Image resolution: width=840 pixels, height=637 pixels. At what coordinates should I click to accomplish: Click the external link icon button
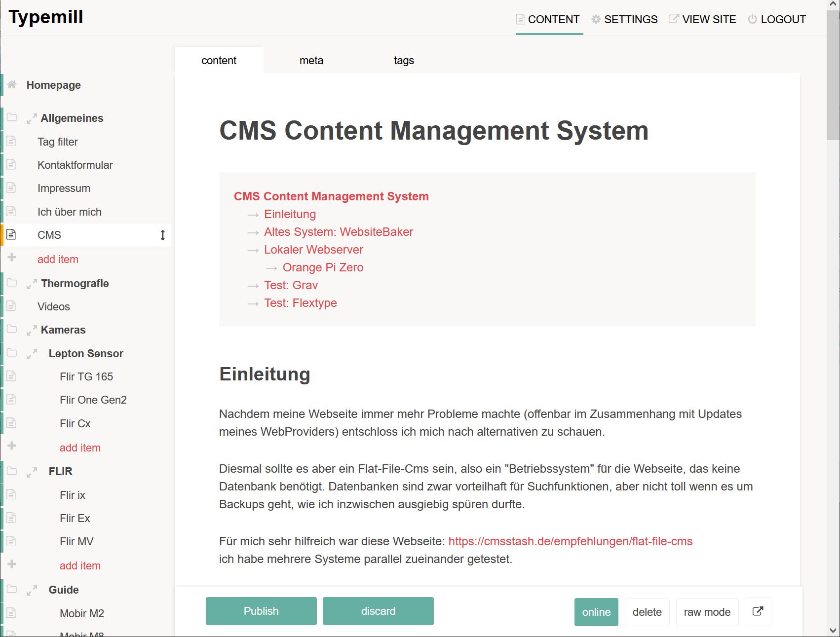[x=758, y=612]
